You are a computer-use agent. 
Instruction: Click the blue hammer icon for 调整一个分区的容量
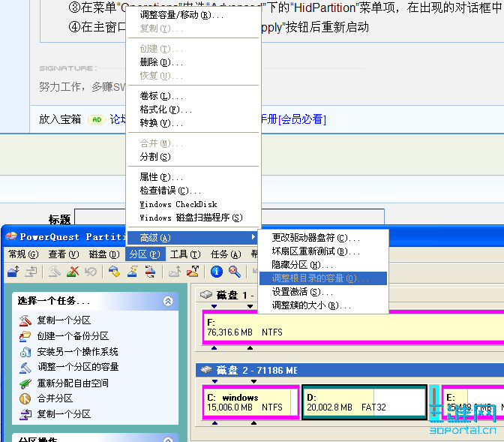(x=25, y=368)
